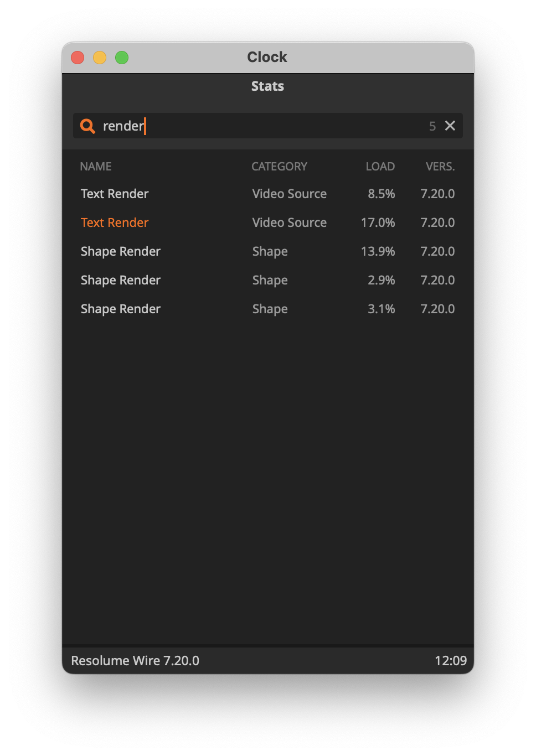This screenshot has width=536, height=756.
Task: Sort list by the VERS. column header
Action: coord(440,167)
